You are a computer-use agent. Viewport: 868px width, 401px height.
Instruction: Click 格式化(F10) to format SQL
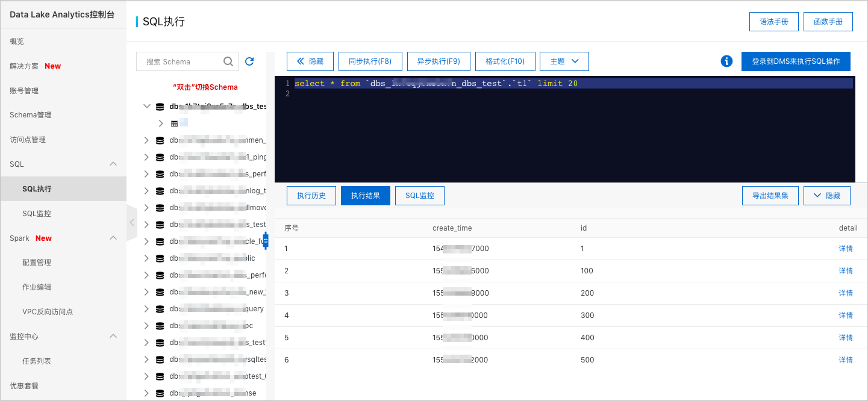(x=505, y=61)
